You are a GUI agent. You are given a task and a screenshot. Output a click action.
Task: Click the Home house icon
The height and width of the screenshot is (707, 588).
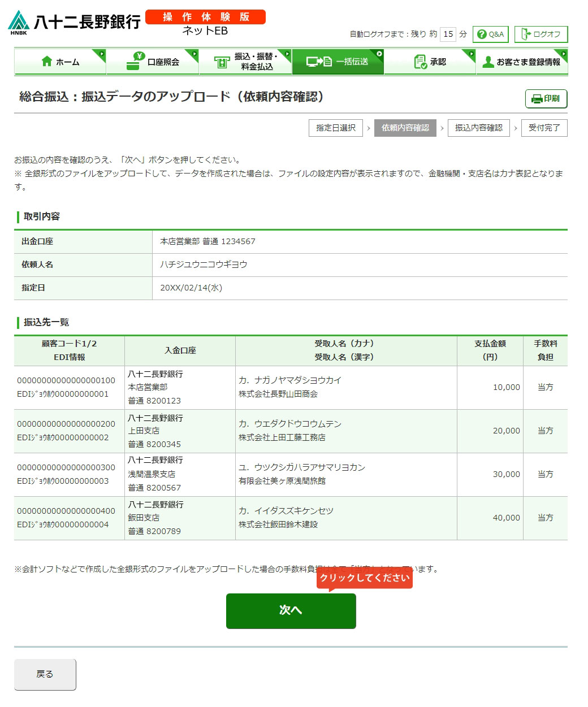[x=47, y=62]
